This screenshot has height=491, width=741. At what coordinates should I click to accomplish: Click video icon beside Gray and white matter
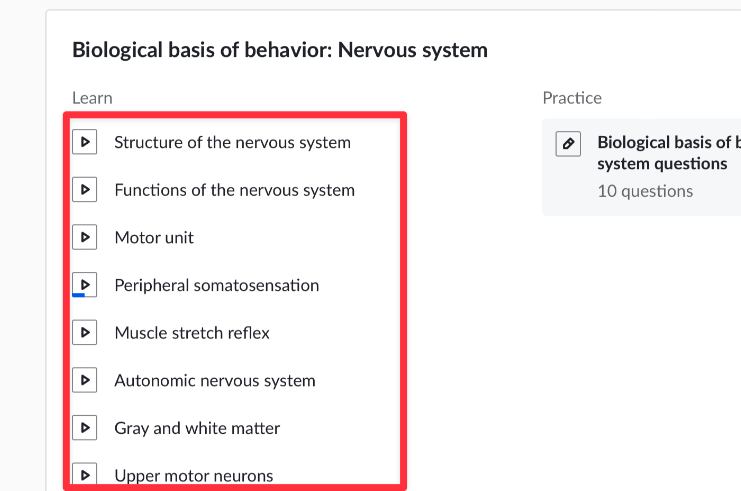tap(85, 428)
